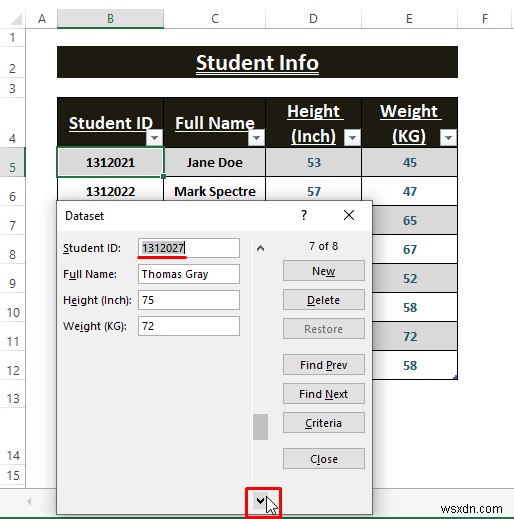Image resolution: width=514 pixels, height=519 pixels.
Task: Click the Weight (KG) input field
Action: coord(189,326)
